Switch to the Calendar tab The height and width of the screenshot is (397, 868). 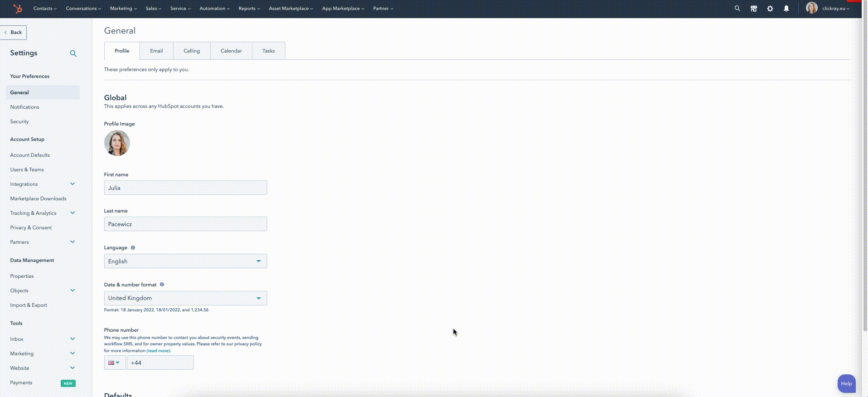[x=231, y=51]
